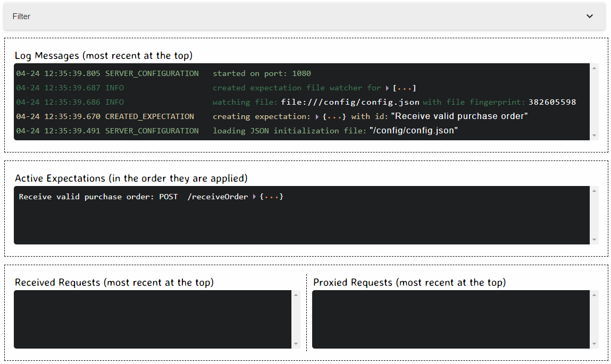Click "created expectation file watcher for" log text
Image resolution: width=611 pixels, height=364 pixels.
[297, 88]
